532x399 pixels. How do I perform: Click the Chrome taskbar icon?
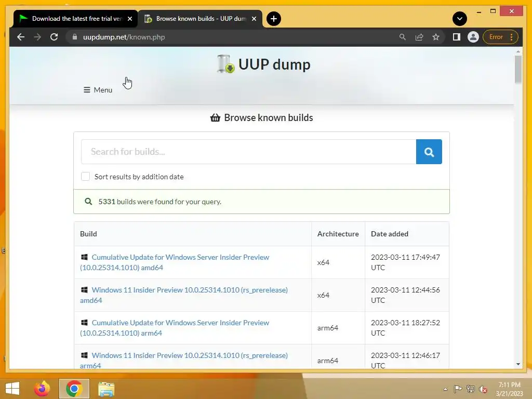[x=74, y=389]
